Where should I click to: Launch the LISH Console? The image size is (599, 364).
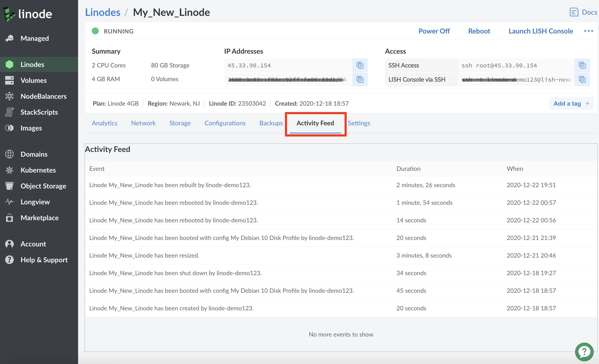point(541,31)
